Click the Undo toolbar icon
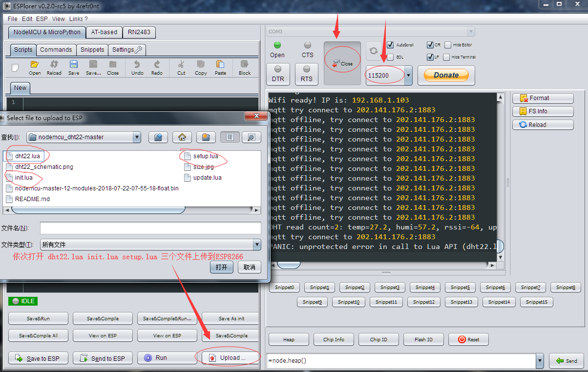Viewport: 588px width, 372px height. pos(137,67)
